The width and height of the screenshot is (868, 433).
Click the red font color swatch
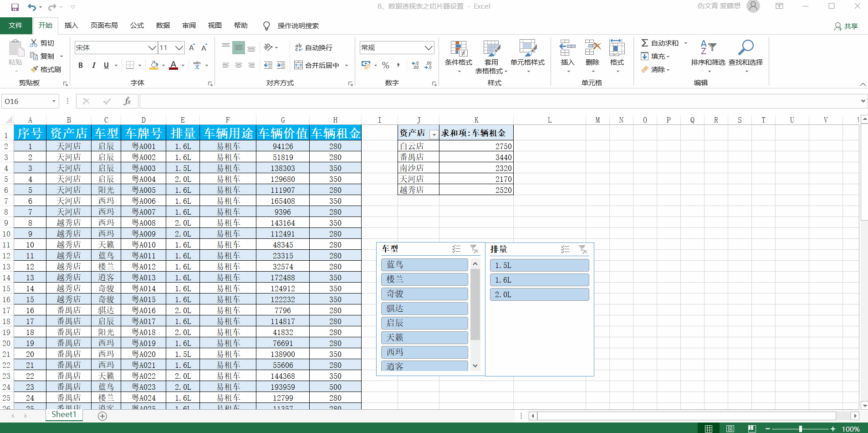point(174,65)
